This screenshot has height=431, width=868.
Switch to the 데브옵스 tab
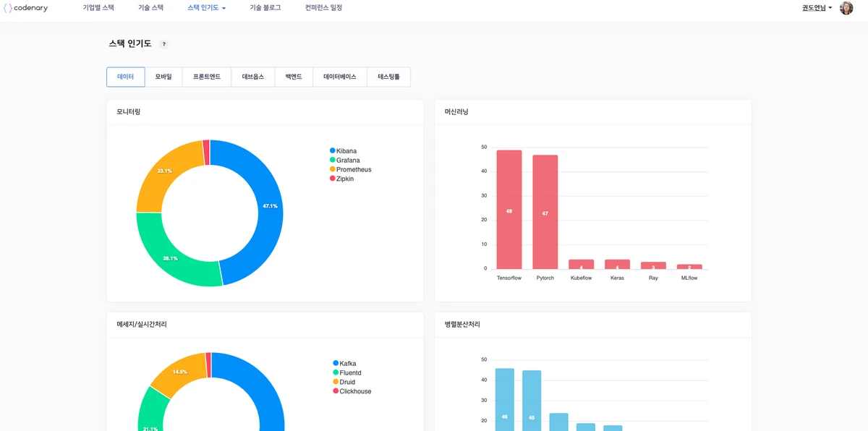(253, 77)
